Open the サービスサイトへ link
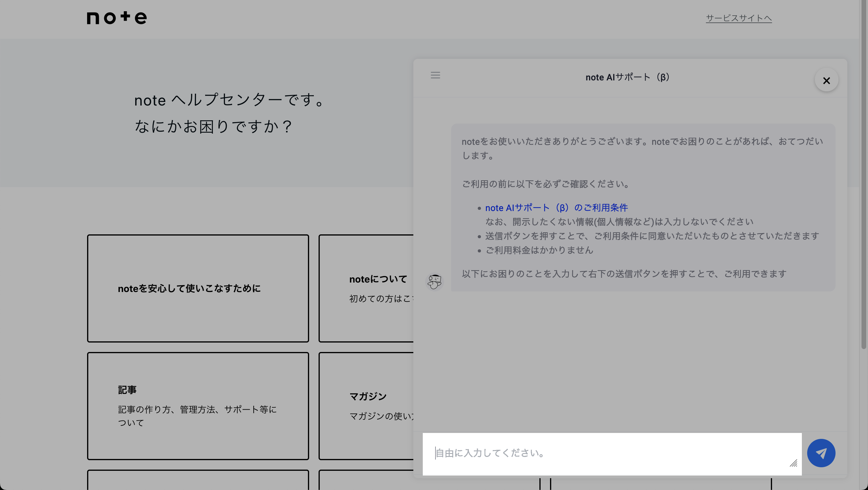 coord(739,18)
